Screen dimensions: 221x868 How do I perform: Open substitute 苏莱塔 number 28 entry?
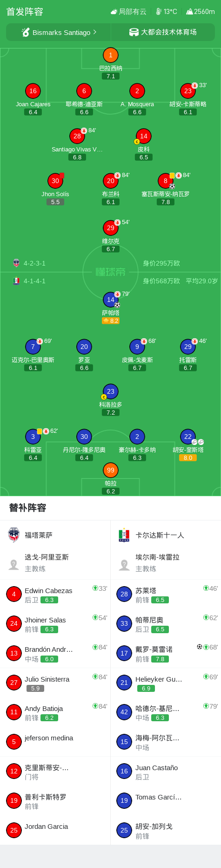166,595
